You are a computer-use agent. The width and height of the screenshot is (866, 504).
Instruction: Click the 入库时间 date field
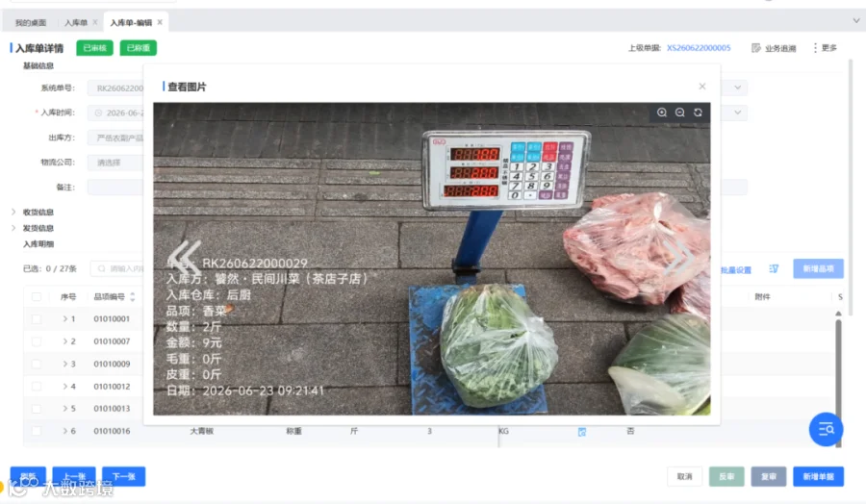(x=115, y=113)
